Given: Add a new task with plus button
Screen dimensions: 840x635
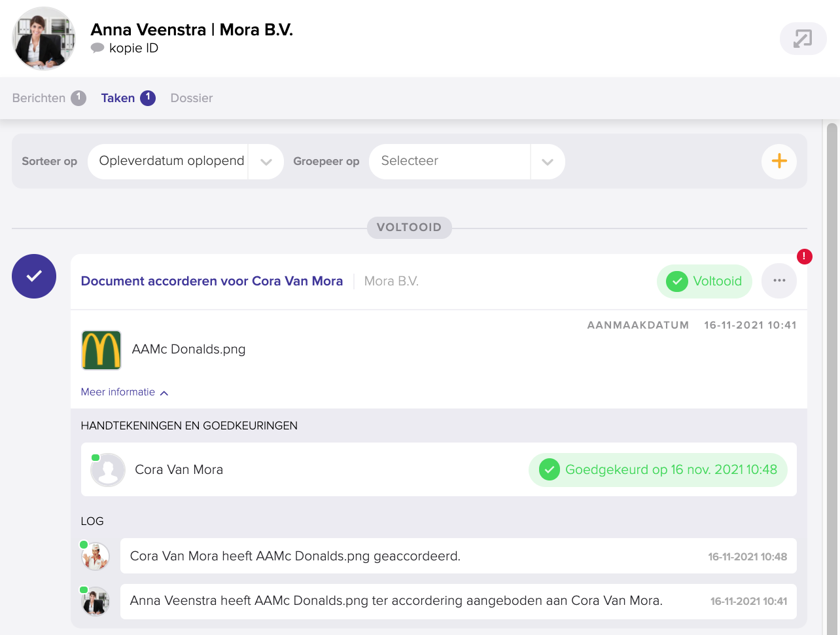Looking at the screenshot, I should [779, 161].
